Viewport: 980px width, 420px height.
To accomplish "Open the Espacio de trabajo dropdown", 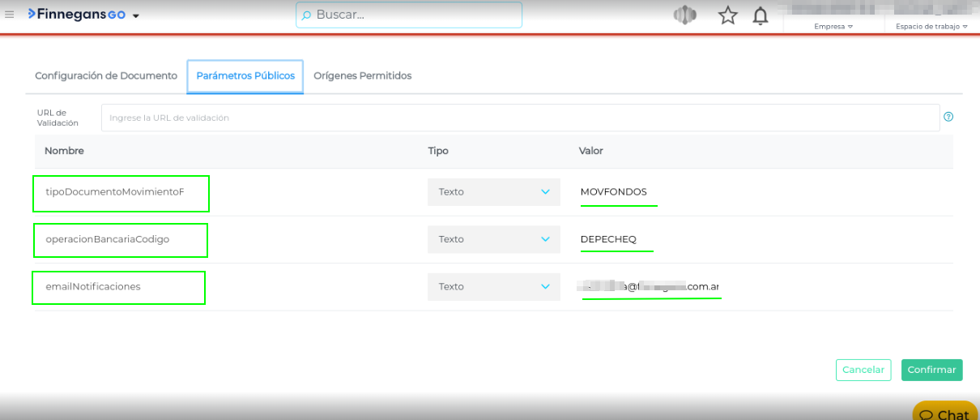I will click(x=931, y=26).
